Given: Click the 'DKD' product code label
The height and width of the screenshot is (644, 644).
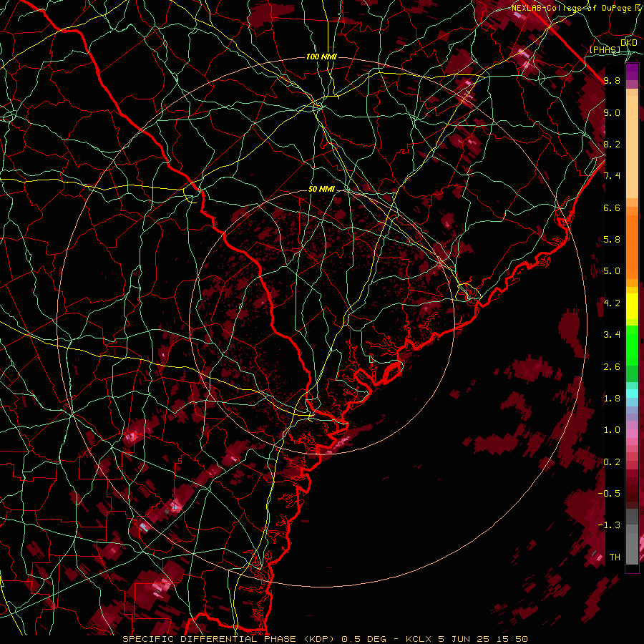Looking at the screenshot, I should coord(628,43).
